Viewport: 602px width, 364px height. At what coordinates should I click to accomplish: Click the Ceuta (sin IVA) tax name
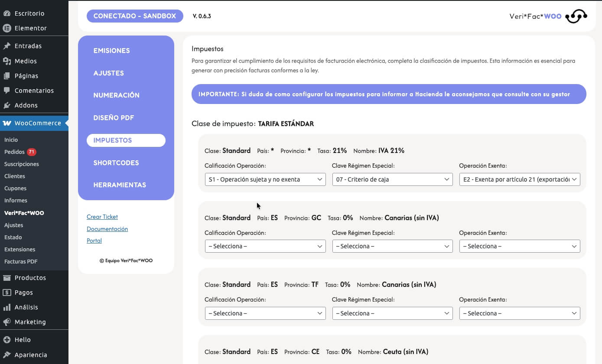click(x=405, y=352)
